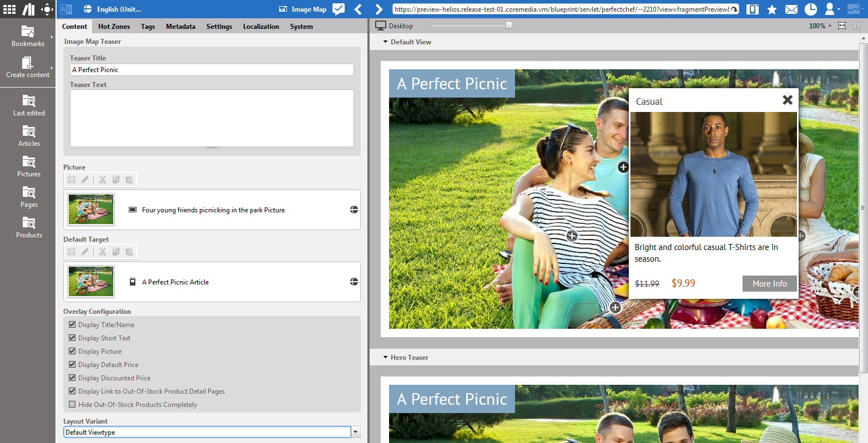Screen dimensions: 868x443
Task: Open the Library books icon
Action: coord(28,9)
